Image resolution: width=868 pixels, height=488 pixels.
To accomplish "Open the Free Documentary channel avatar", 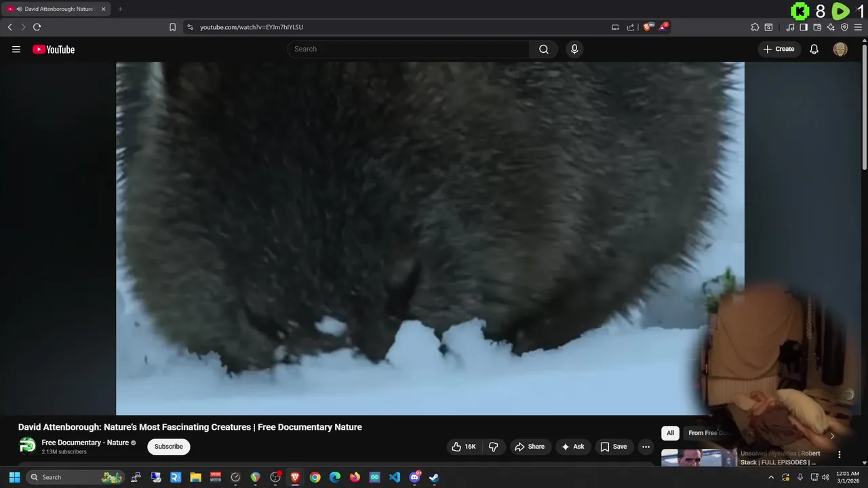I will coord(27,445).
